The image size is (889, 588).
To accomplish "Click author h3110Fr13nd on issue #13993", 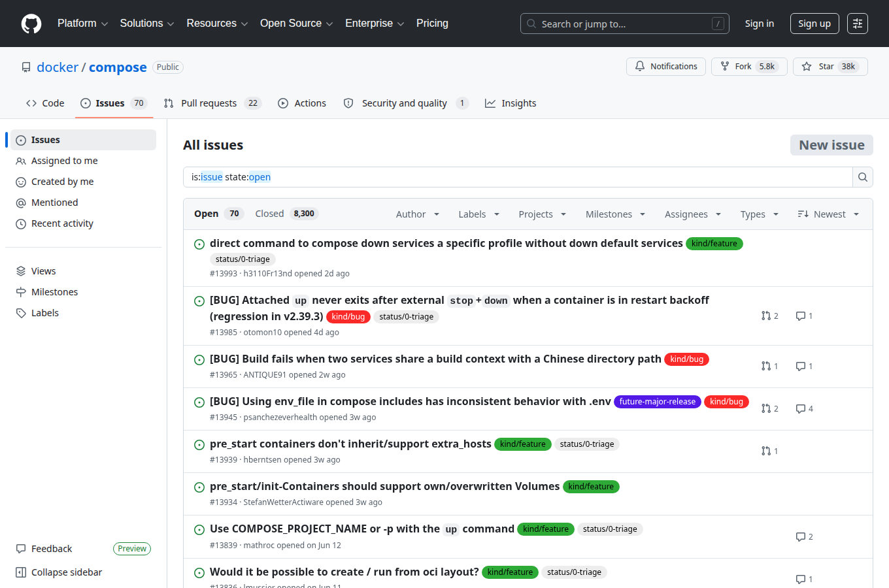I will pos(268,274).
